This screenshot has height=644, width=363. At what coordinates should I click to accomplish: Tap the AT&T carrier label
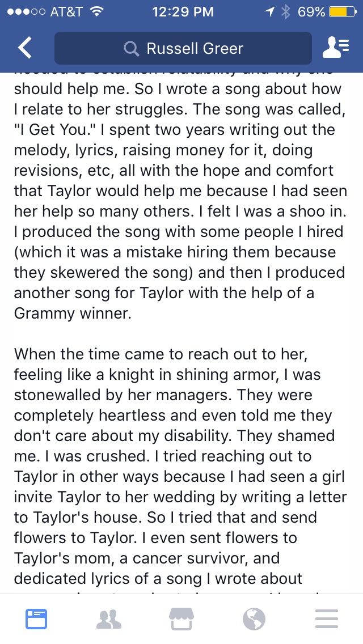tap(66, 12)
